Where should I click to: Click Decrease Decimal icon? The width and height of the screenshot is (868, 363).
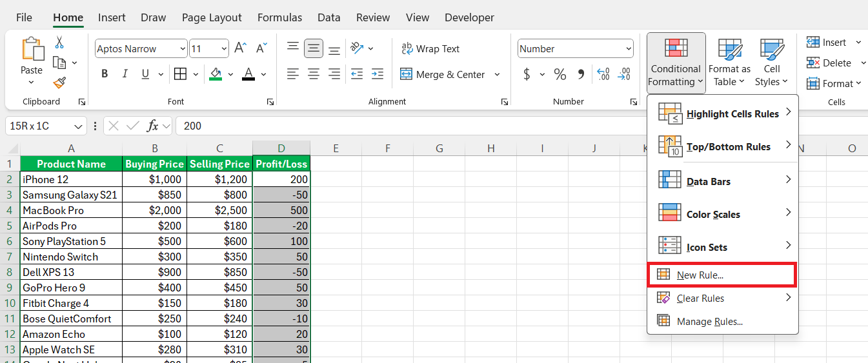pos(624,74)
